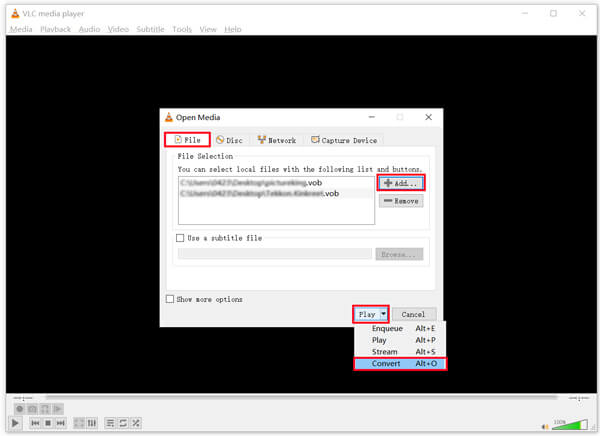
Task: Click the record button icon
Action: 20,409
